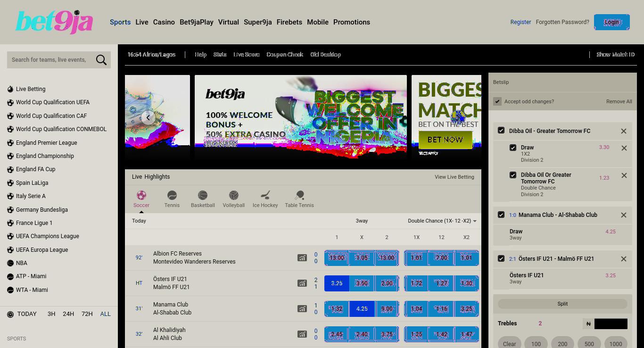The width and height of the screenshot is (644, 348).
Task: Set stake with 100 quick button
Action: tap(536, 344)
